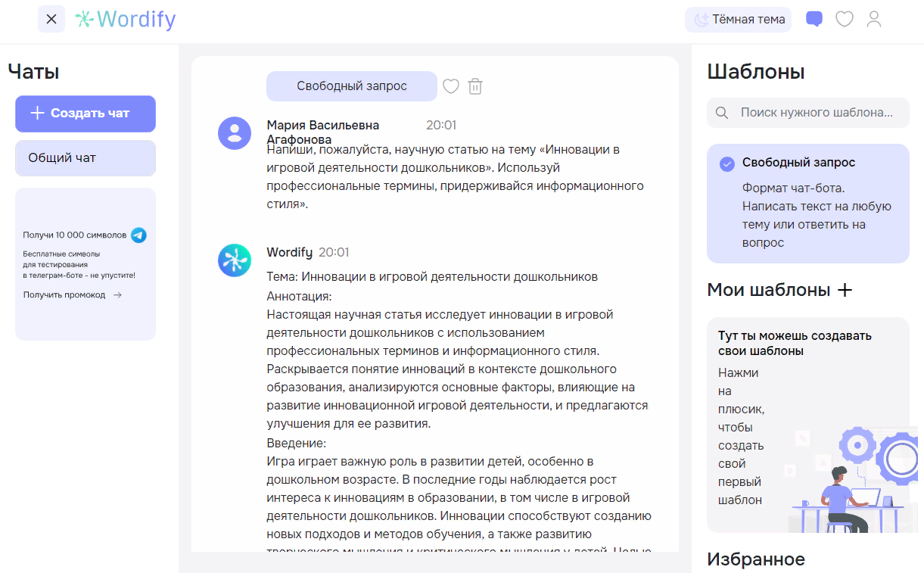Click the Получи 10 000 символов text

coord(75,235)
